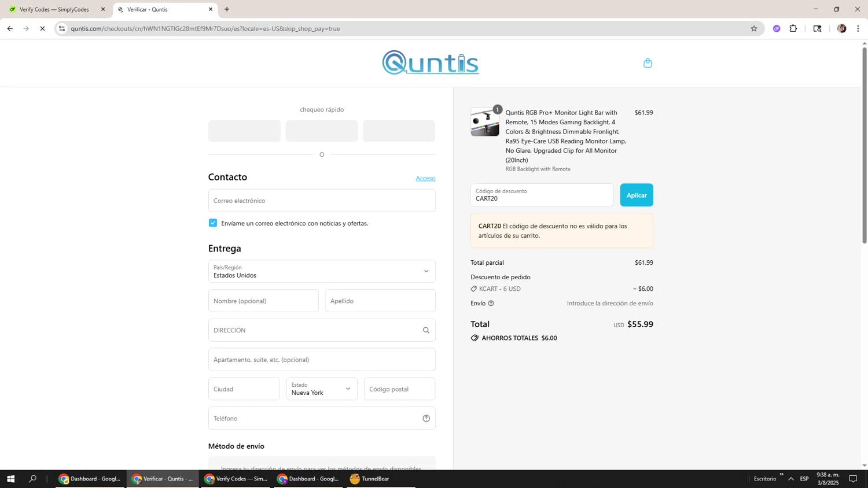Open the Chrome profile avatar

point(841,28)
